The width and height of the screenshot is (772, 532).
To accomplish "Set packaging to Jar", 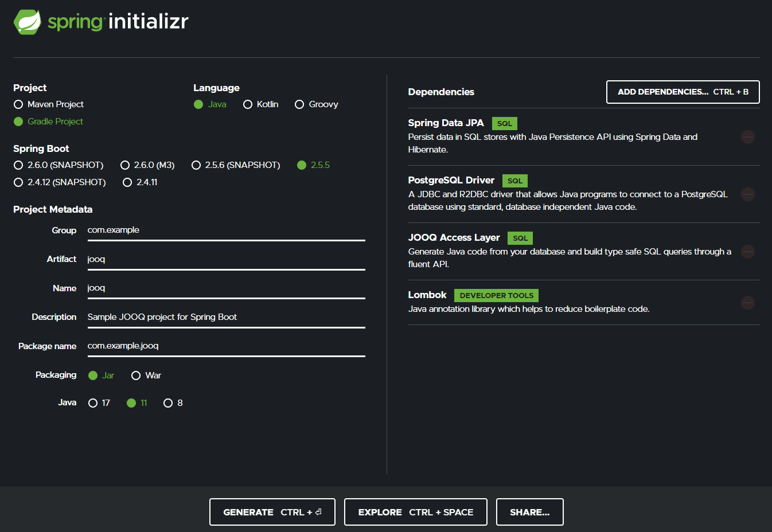I will click(x=102, y=375).
